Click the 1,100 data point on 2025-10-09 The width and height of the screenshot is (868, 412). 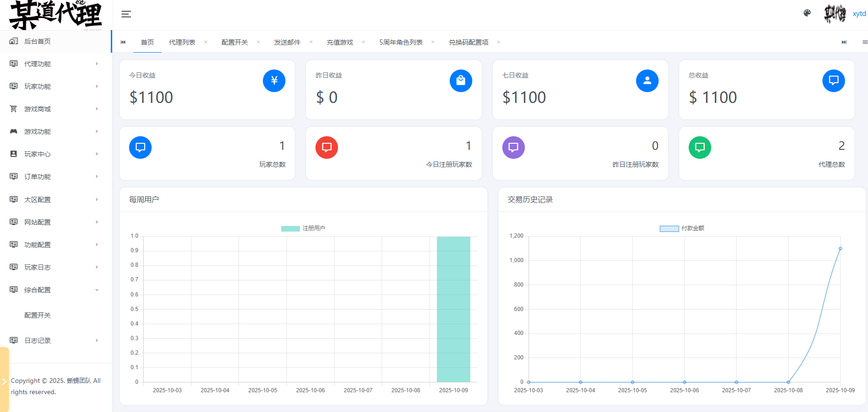(x=840, y=249)
